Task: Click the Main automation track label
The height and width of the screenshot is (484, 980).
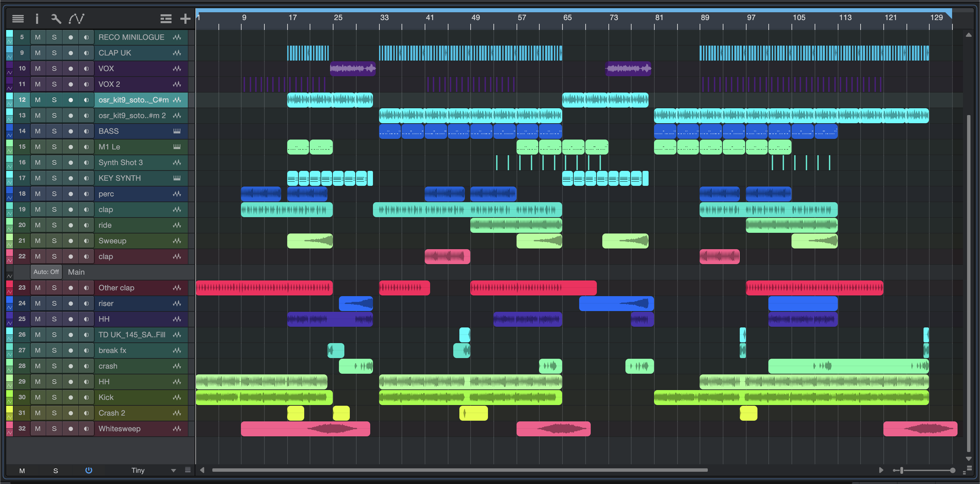Action: click(x=76, y=272)
